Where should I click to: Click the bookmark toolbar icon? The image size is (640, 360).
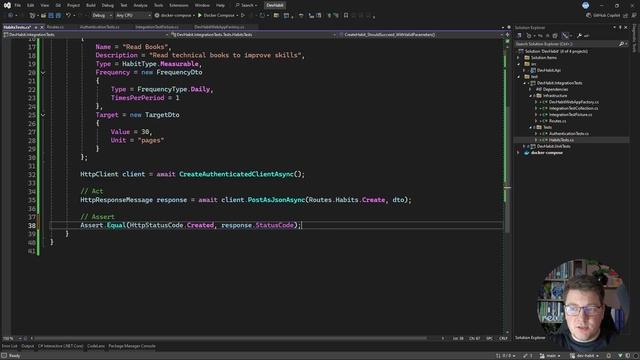pos(346,16)
